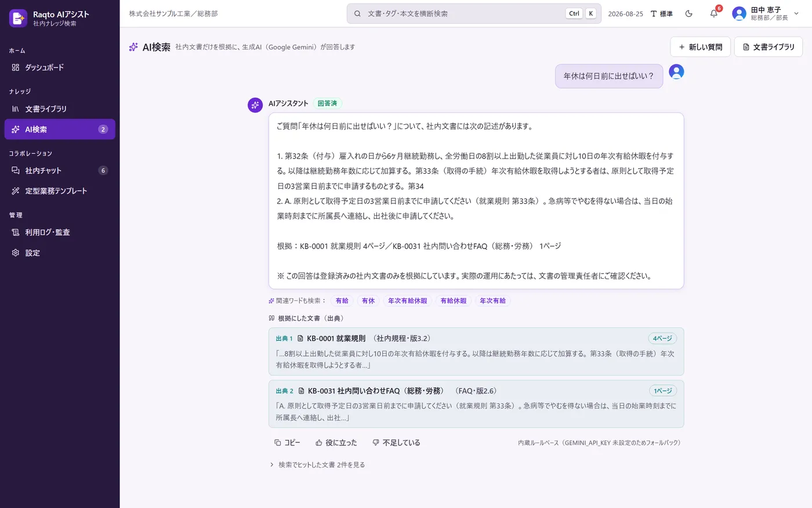812x508 pixels.
Task: Open source KB-0031 社内問い合わせFAQ card
Action: click(x=476, y=404)
